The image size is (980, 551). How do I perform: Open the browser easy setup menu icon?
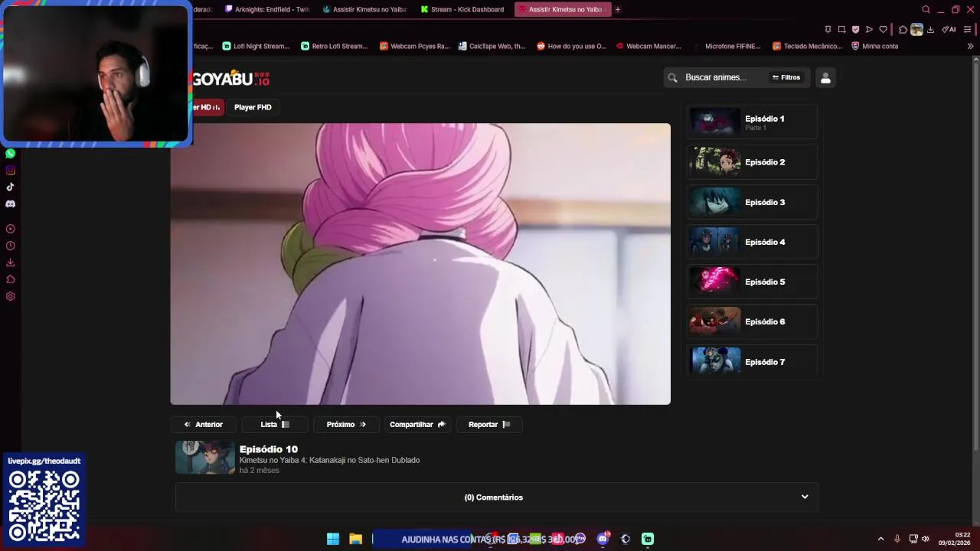click(x=968, y=30)
